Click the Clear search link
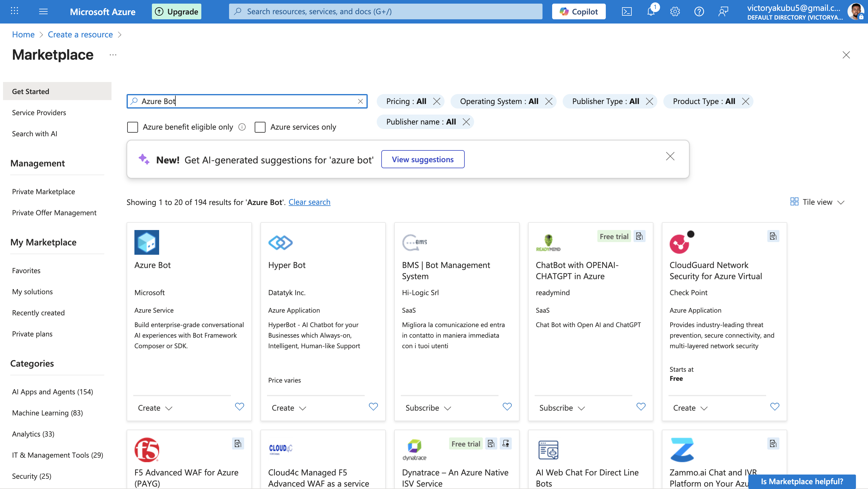Image resolution: width=868 pixels, height=489 pixels. coord(309,202)
